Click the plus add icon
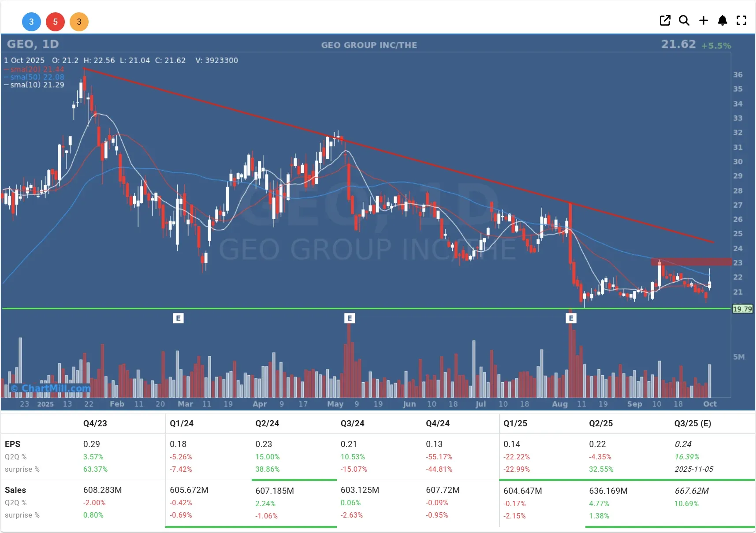Image resolution: width=756 pixels, height=533 pixels. tap(704, 21)
